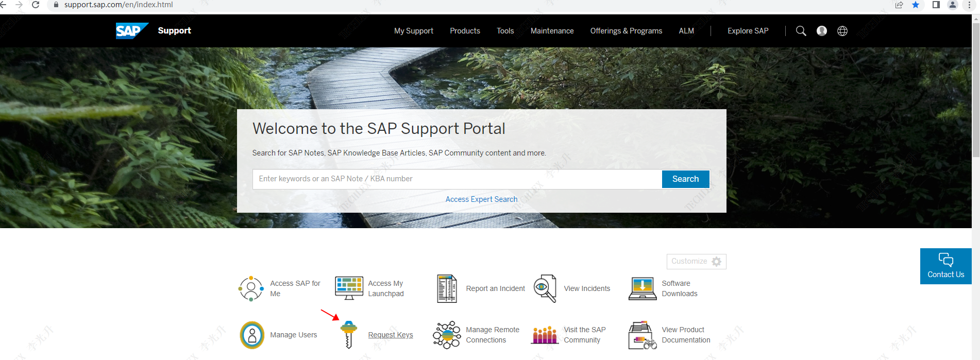This screenshot has height=360, width=980.
Task: Click the Visit the SAP Community icon
Action: [545, 335]
